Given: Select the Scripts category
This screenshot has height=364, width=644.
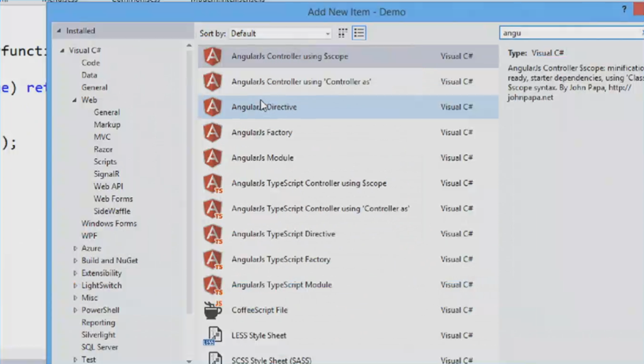Looking at the screenshot, I should [105, 162].
